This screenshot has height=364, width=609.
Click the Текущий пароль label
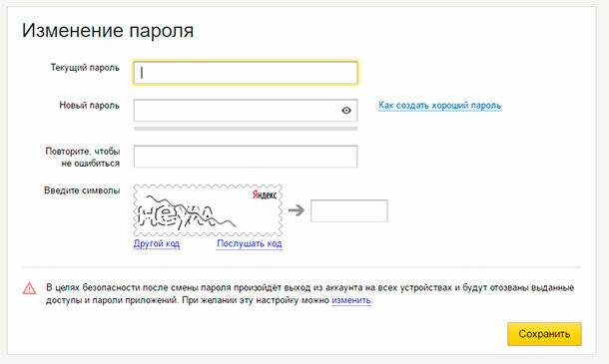pos(85,68)
